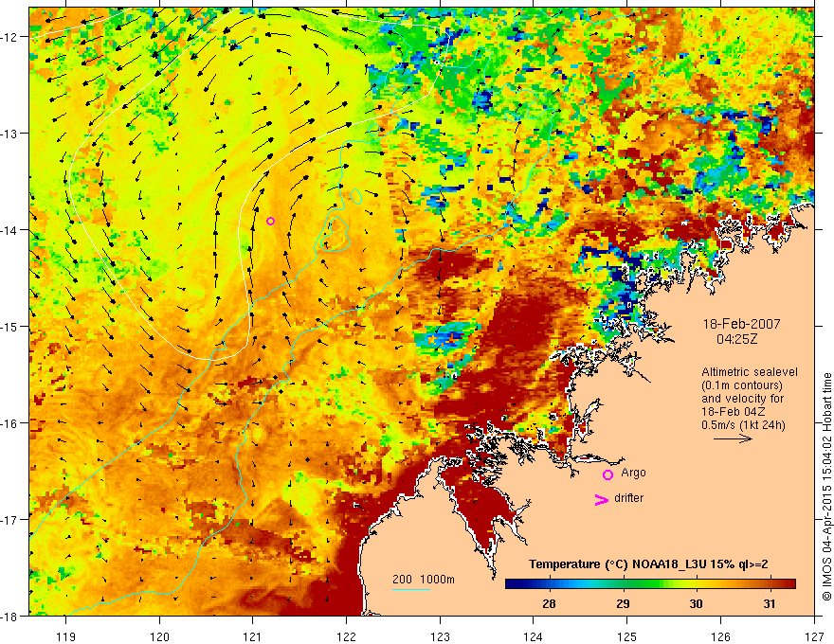The height and width of the screenshot is (644, 834).
Task: Click the longitude axis label 123
Action: [x=440, y=636]
